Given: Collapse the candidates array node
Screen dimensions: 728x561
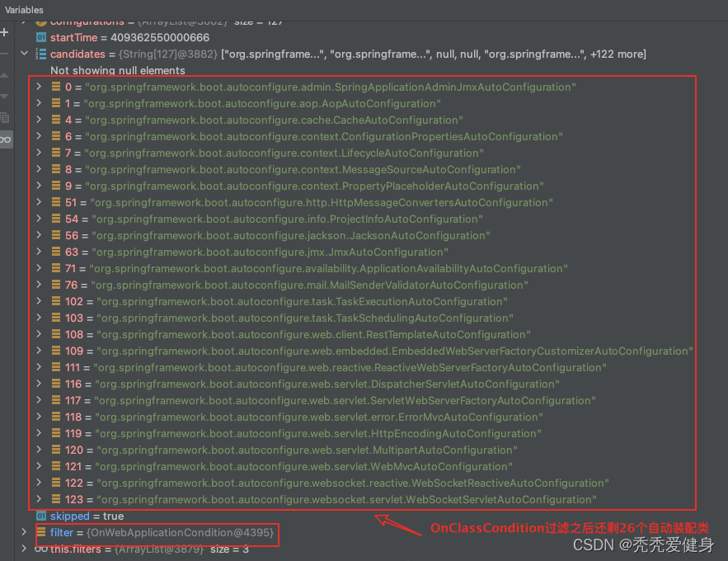Looking at the screenshot, I should [x=24, y=54].
